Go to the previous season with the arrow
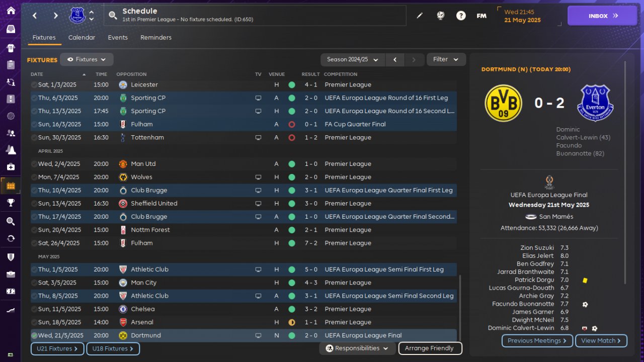The height and width of the screenshot is (362, 644). point(395,59)
